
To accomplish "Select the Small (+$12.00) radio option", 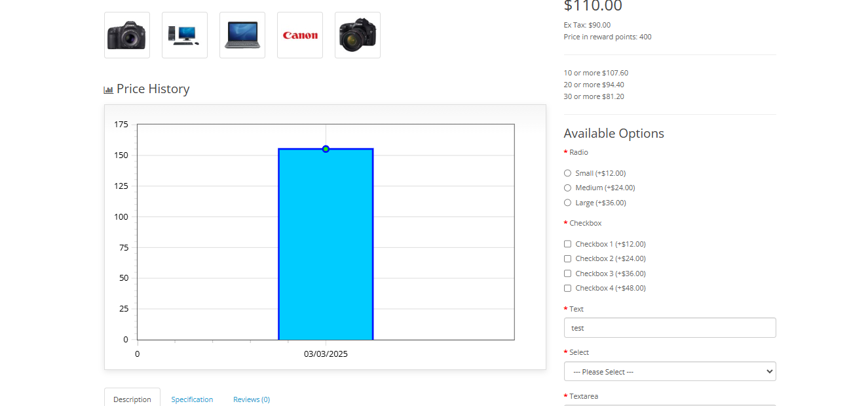I will [x=567, y=173].
